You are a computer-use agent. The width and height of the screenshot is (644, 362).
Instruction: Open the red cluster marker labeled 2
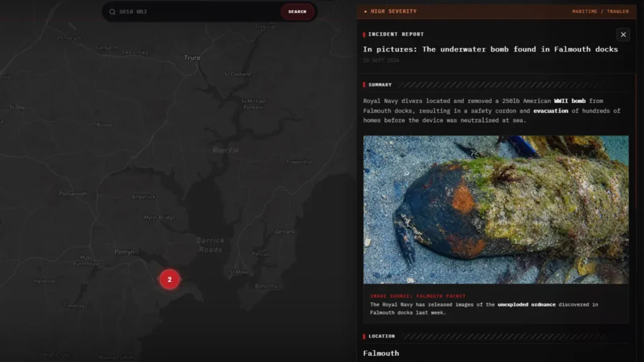tap(169, 280)
